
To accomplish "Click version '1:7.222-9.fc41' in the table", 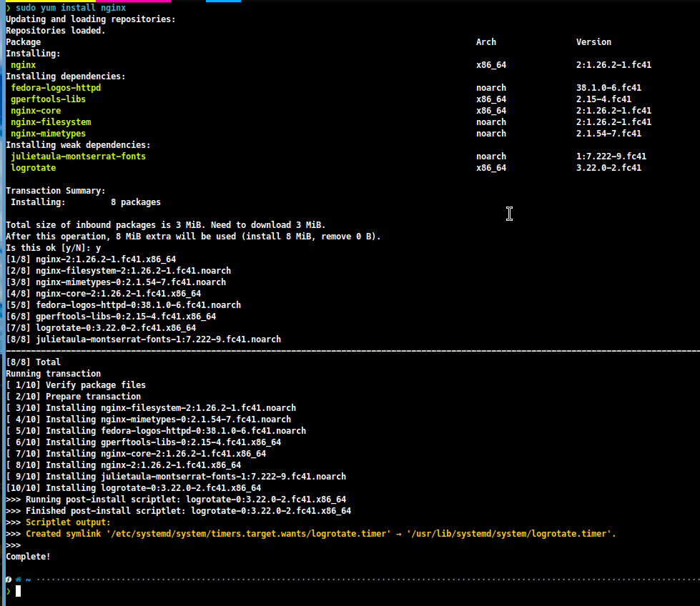I will point(611,157).
